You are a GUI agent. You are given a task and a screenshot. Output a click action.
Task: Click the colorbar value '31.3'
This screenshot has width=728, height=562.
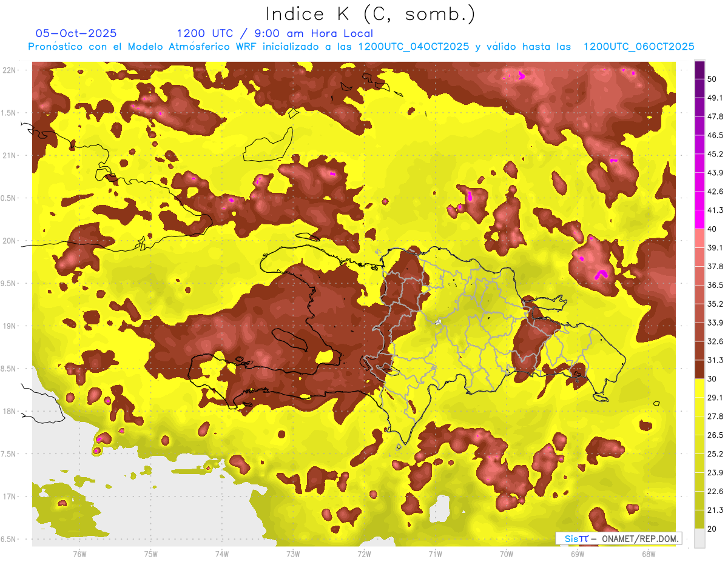(715, 360)
